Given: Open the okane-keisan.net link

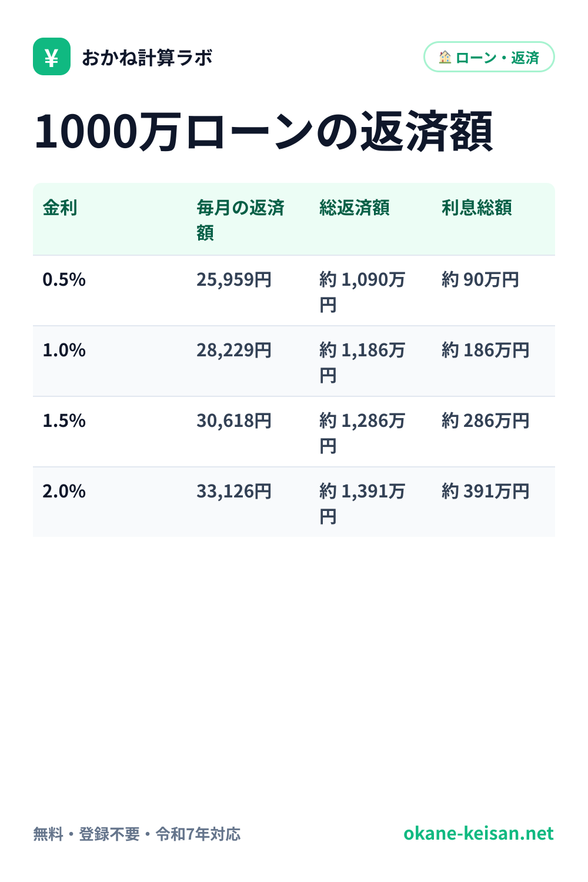Looking at the screenshot, I should click(x=479, y=833).
